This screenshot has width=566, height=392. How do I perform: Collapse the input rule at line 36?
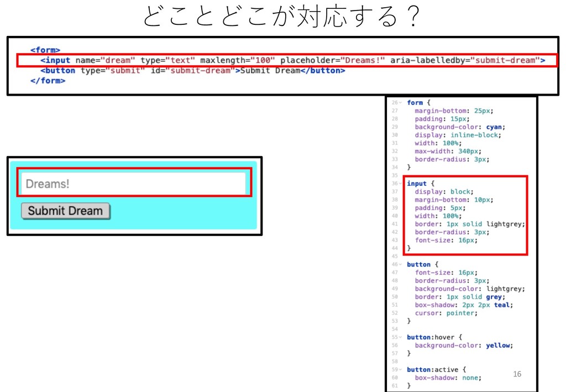(400, 184)
